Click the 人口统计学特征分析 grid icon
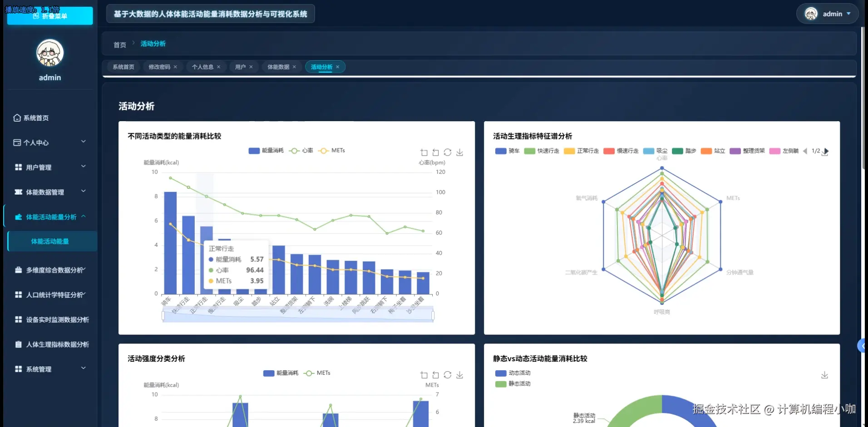This screenshot has height=427, width=868. coord(18,295)
